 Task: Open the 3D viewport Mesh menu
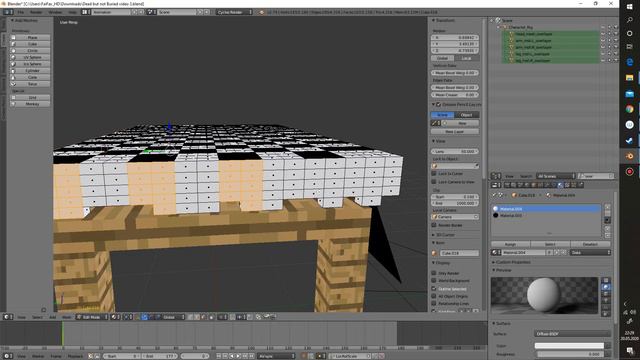pyautogui.click(x=66, y=317)
